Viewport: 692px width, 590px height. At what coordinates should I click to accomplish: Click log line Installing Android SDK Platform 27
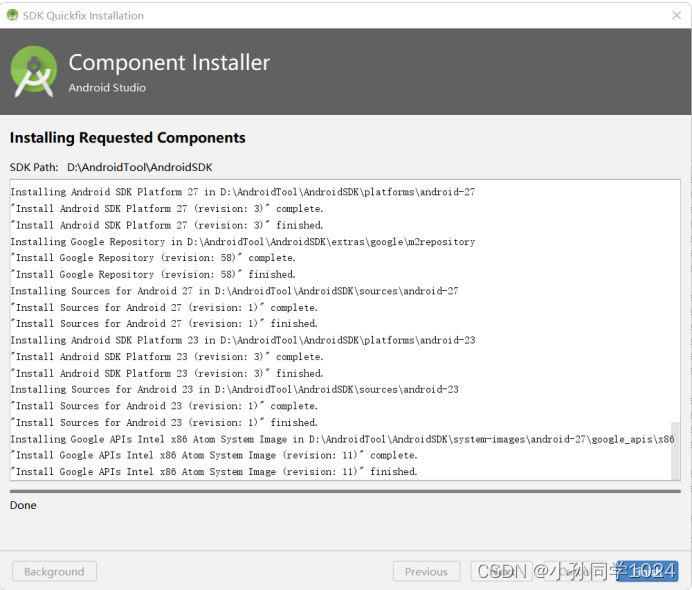pos(243,192)
